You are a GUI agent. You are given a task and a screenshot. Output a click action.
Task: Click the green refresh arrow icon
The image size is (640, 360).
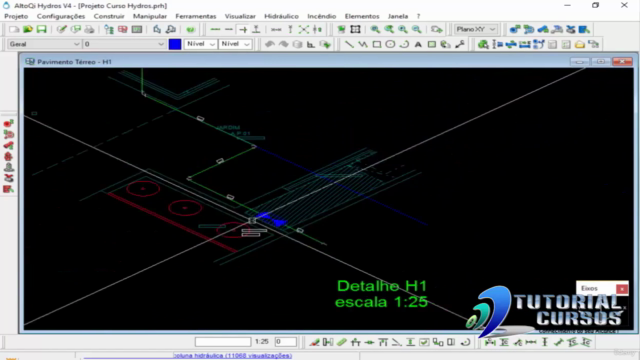(x=191, y=29)
